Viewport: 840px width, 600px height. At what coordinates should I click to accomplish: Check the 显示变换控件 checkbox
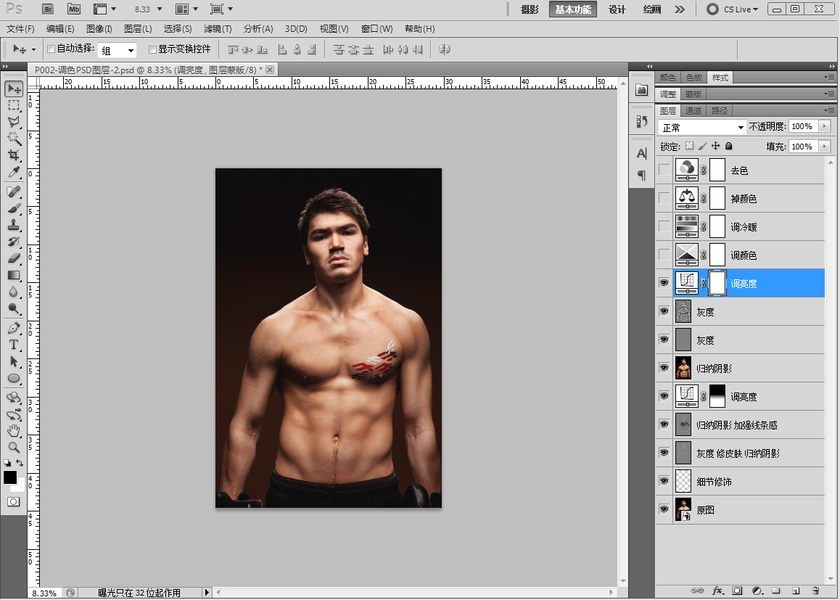point(152,49)
